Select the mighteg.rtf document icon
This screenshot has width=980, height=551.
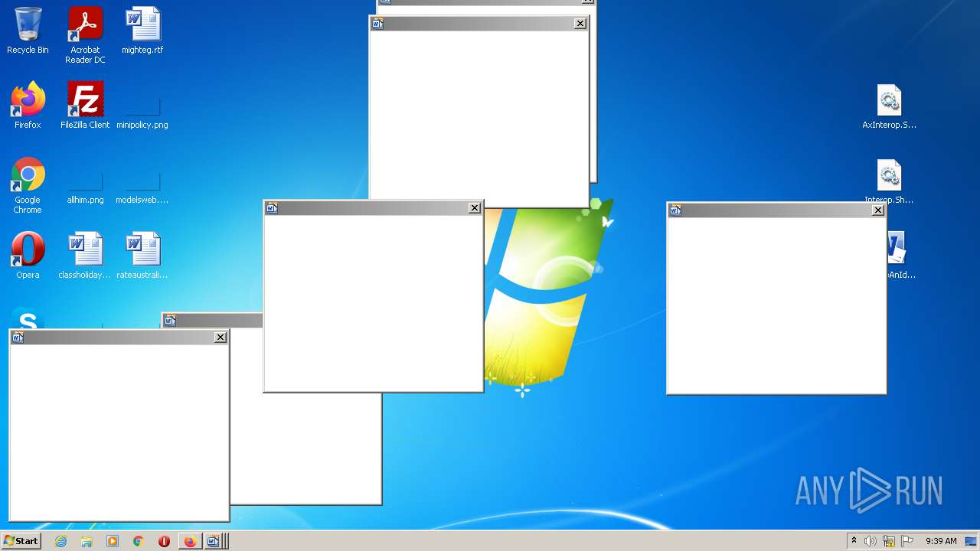[142, 31]
